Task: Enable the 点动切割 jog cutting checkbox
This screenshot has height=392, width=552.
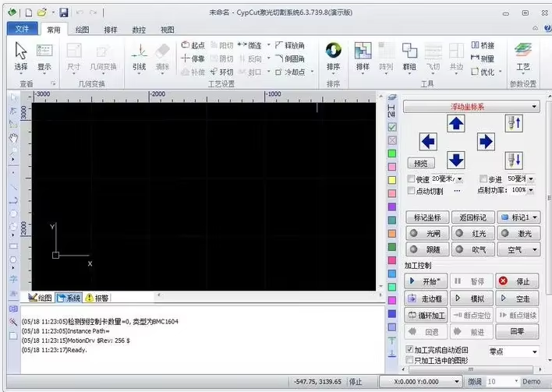Action: point(411,190)
